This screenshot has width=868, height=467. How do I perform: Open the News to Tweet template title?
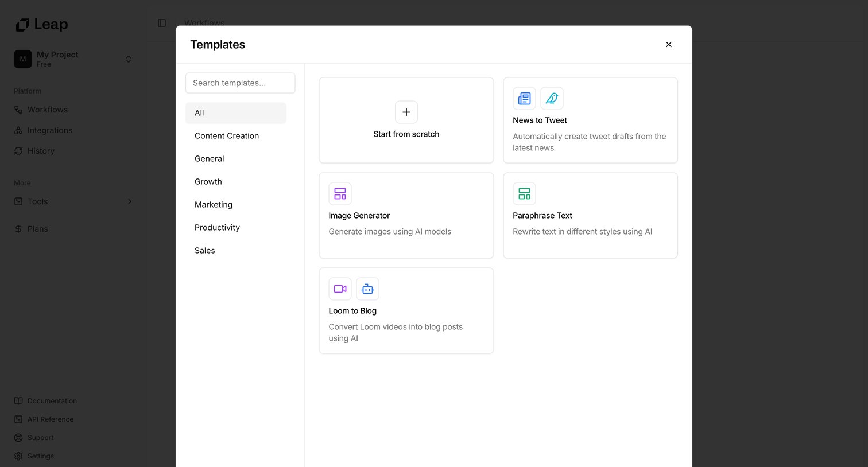[x=540, y=120]
